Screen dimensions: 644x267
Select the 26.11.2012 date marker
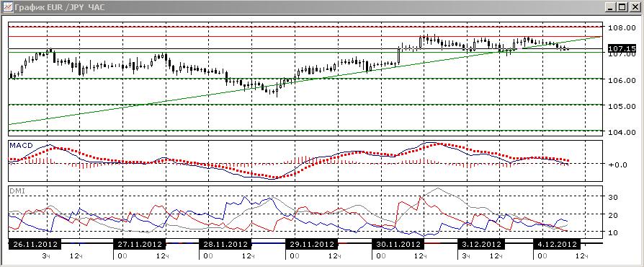point(35,244)
